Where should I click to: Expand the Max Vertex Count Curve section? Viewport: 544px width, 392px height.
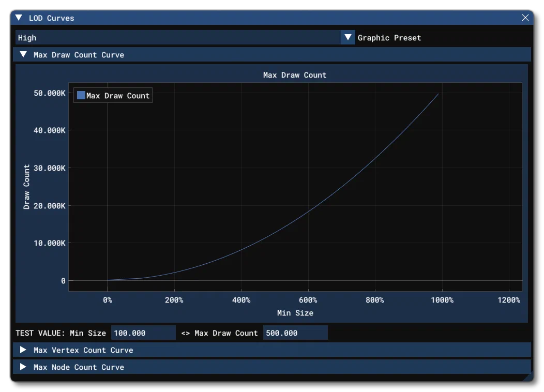coord(272,350)
